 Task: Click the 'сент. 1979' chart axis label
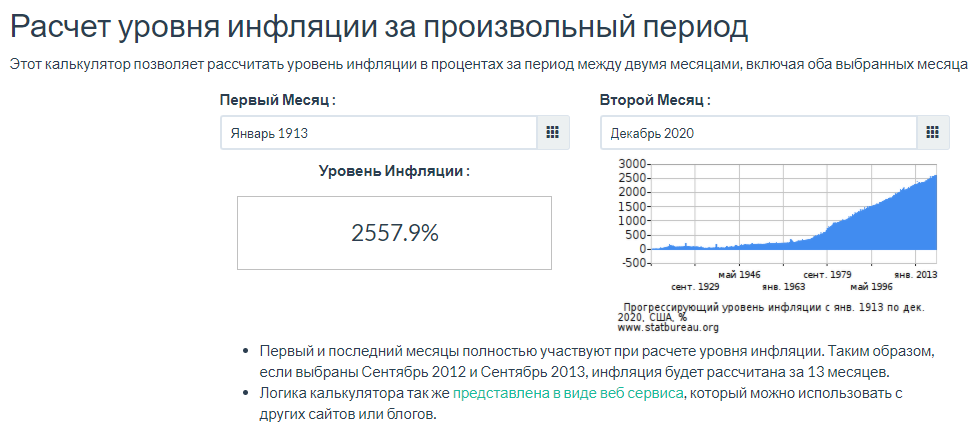(828, 273)
